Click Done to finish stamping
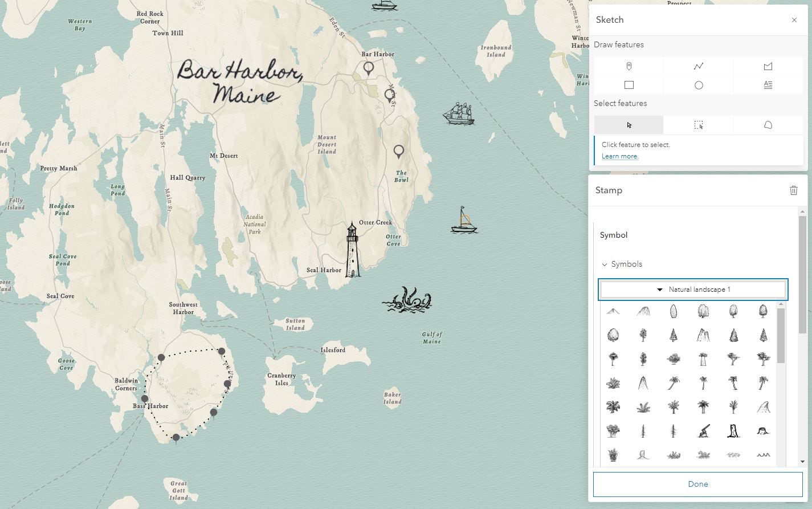Viewport: 812px width, 509px height. pos(697,483)
